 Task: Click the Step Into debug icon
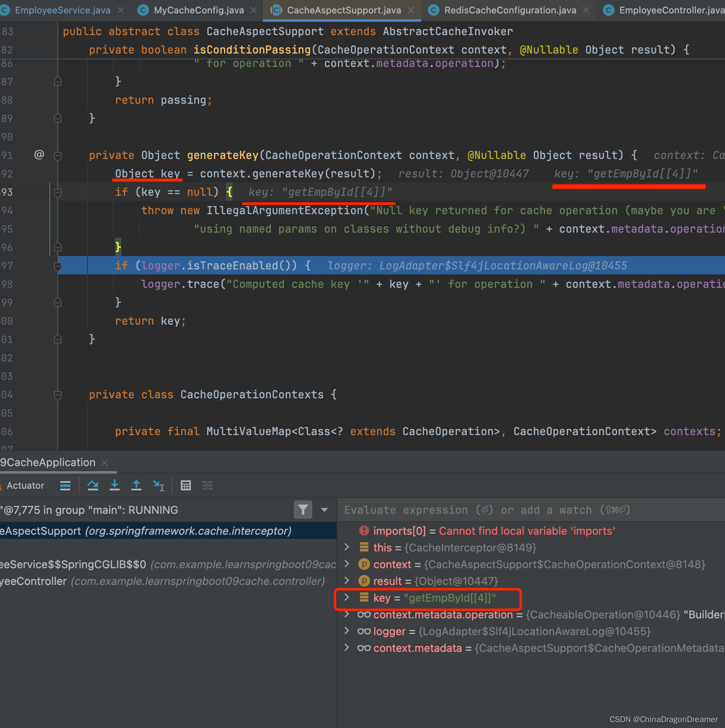coord(114,485)
